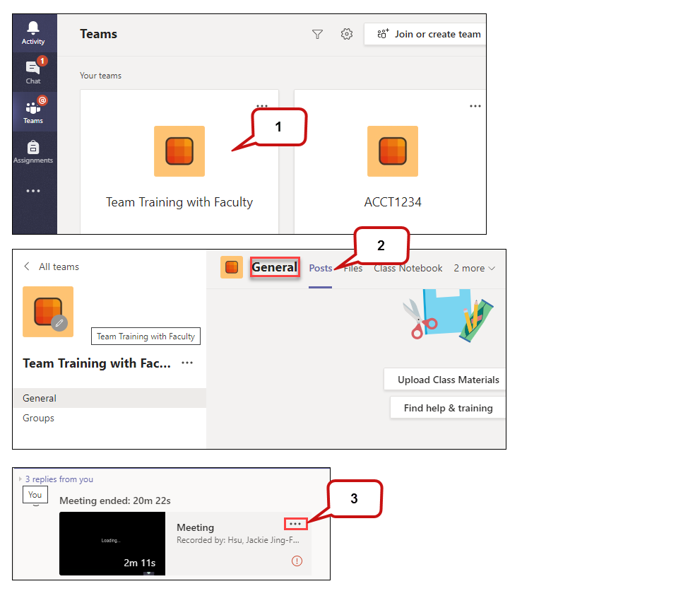The width and height of the screenshot is (700, 591).
Task: Open more apps ellipsis in sidebar
Action: click(x=33, y=191)
